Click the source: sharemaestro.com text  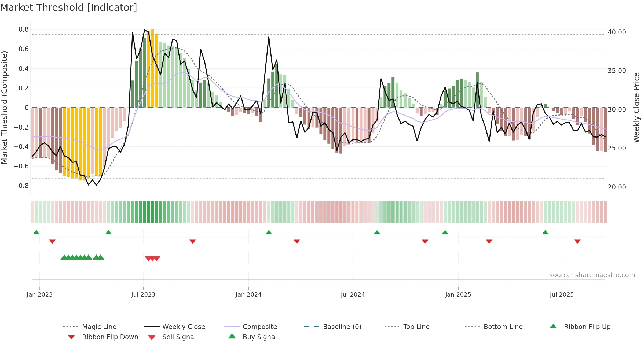pos(592,275)
